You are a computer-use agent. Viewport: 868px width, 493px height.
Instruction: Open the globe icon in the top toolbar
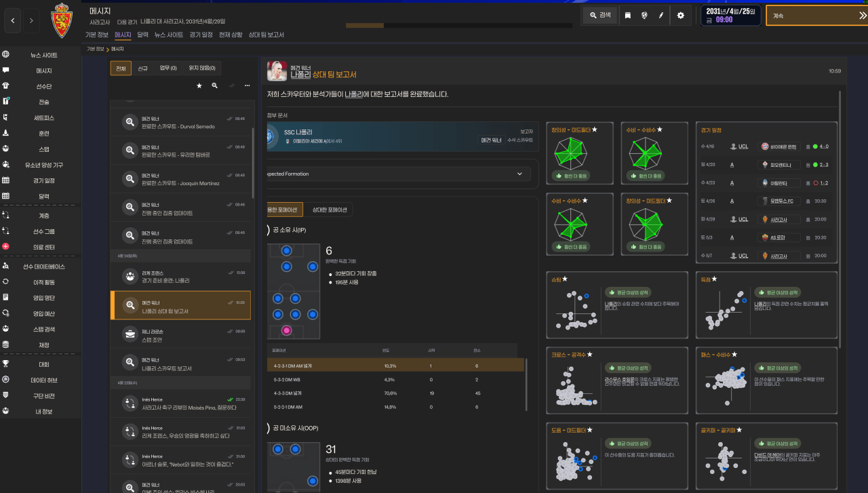(x=644, y=15)
